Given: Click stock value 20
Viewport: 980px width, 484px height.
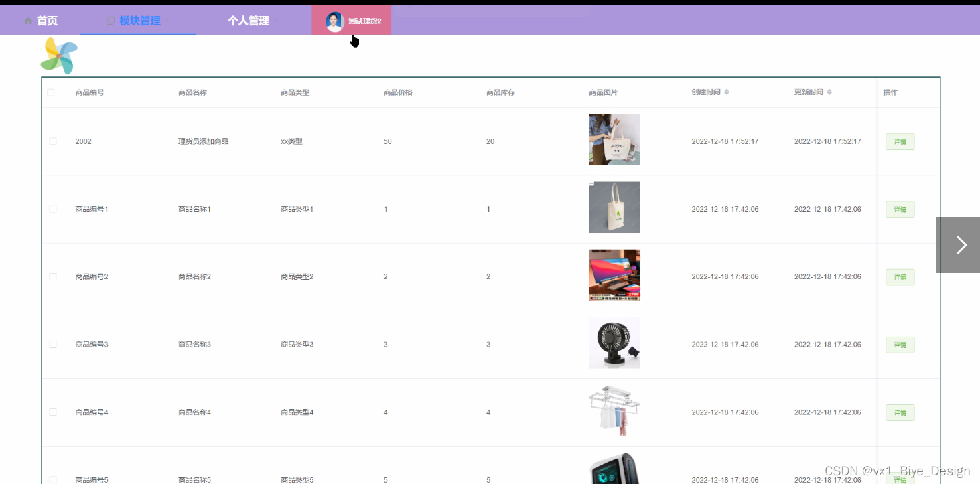Looking at the screenshot, I should click(490, 141).
